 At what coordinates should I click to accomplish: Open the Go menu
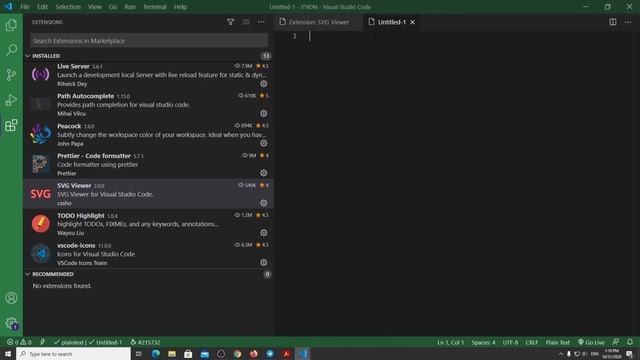pos(113,7)
